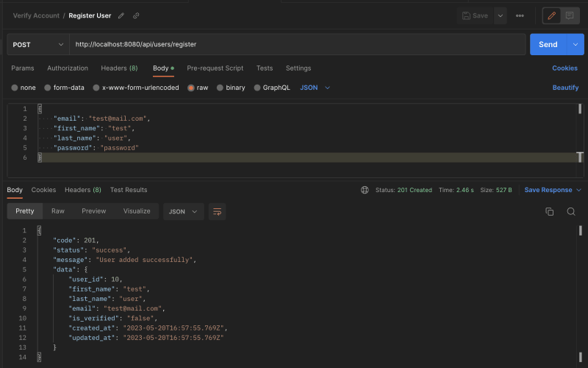Viewport: 588px width, 368px height.
Task: Switch response view to Pretty
Action: point(25,211)
